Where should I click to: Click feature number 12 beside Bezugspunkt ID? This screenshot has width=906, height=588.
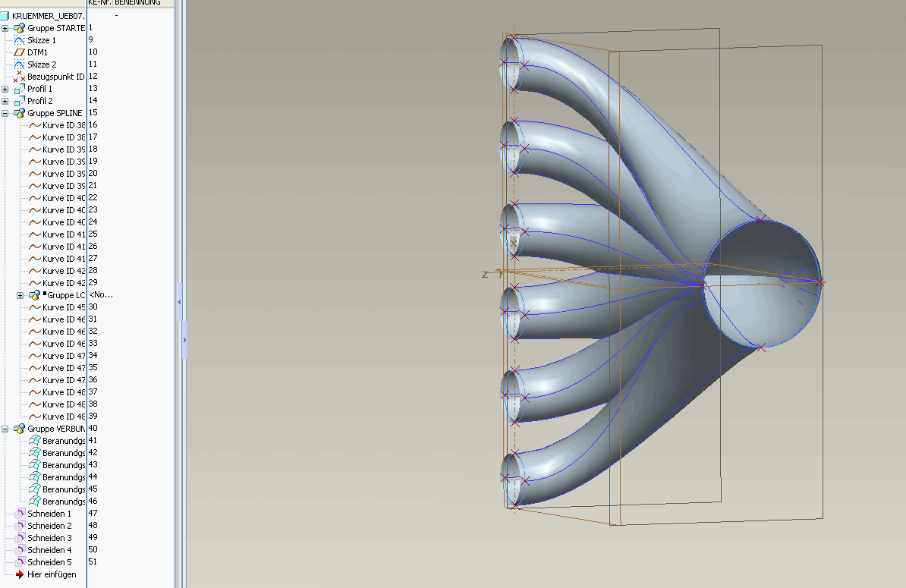click(93, 76)
